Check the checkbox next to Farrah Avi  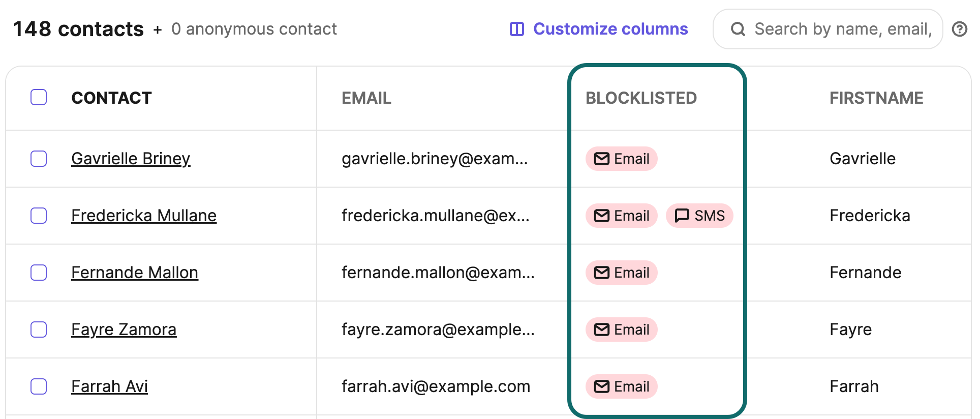click(39, 386)
